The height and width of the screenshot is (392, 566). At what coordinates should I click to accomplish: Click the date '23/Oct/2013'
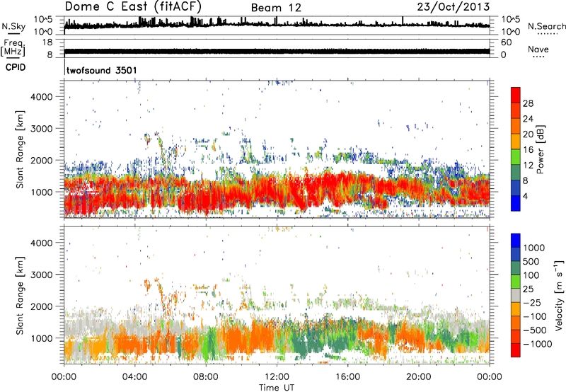454,7
